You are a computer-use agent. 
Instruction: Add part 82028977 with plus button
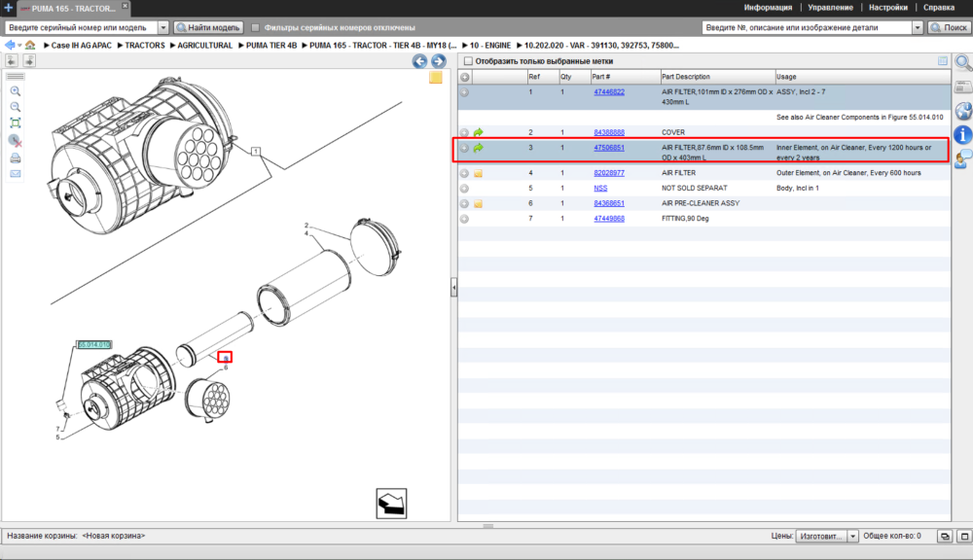(464, 174)
